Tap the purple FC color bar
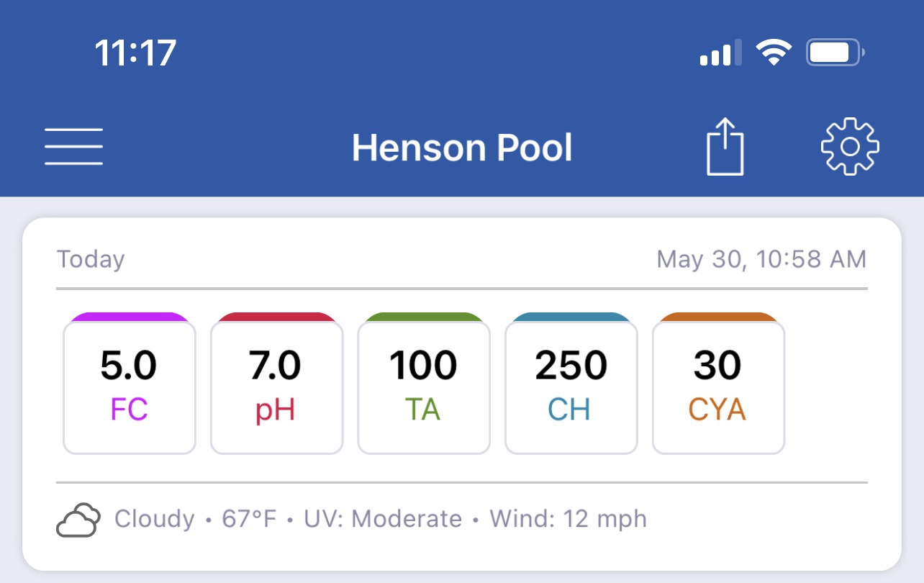Screen dimensions: 924x583 130,317
